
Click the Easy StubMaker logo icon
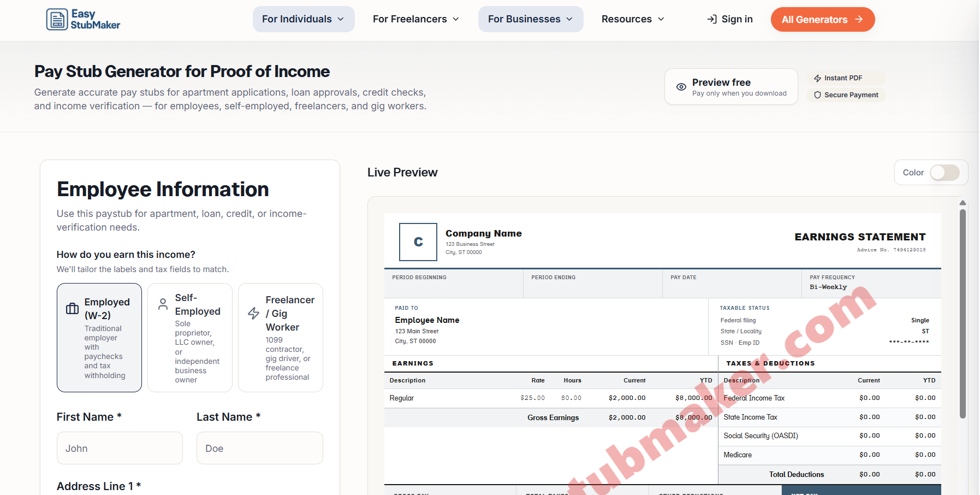[x=57, y=19]
